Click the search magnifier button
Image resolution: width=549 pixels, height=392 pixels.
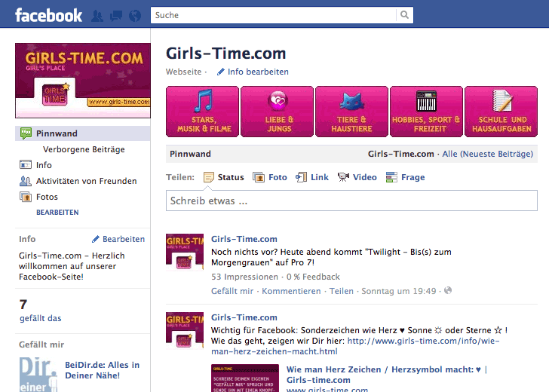click(406, 15)
